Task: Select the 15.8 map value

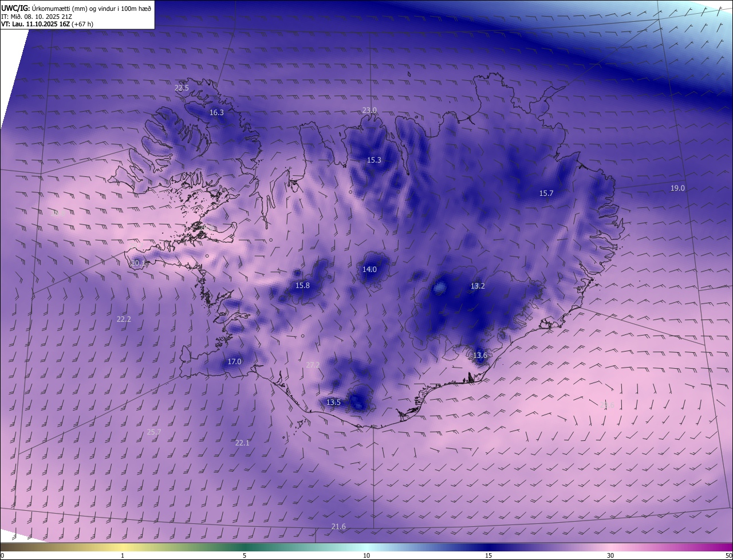Action: 302,285
